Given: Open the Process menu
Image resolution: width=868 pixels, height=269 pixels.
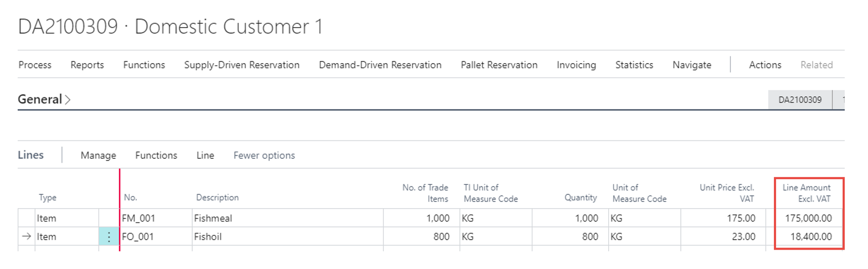Looking at the screenshot, I should coord(35,65).
